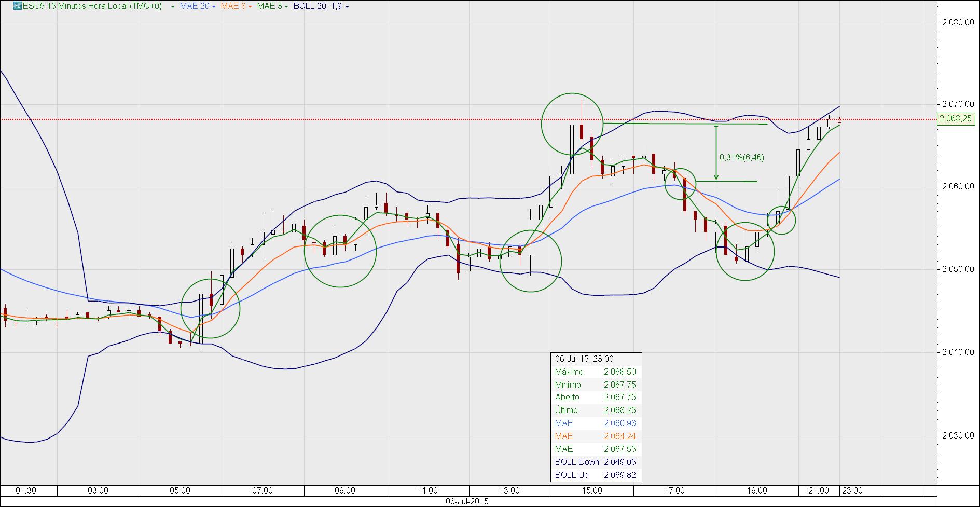This screenshot has height=507, width=980.
Task: Click the MAE 20 indicator label
Action: tap(195, 6)
